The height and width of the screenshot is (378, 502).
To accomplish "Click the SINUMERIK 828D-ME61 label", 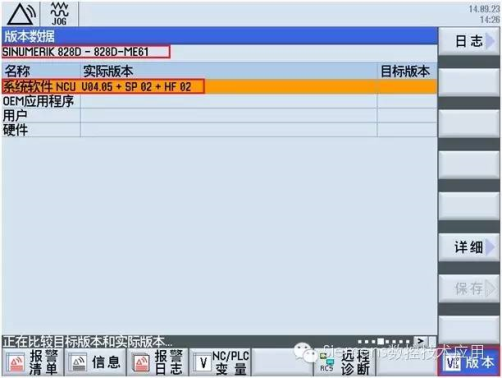I will (76, 52).
